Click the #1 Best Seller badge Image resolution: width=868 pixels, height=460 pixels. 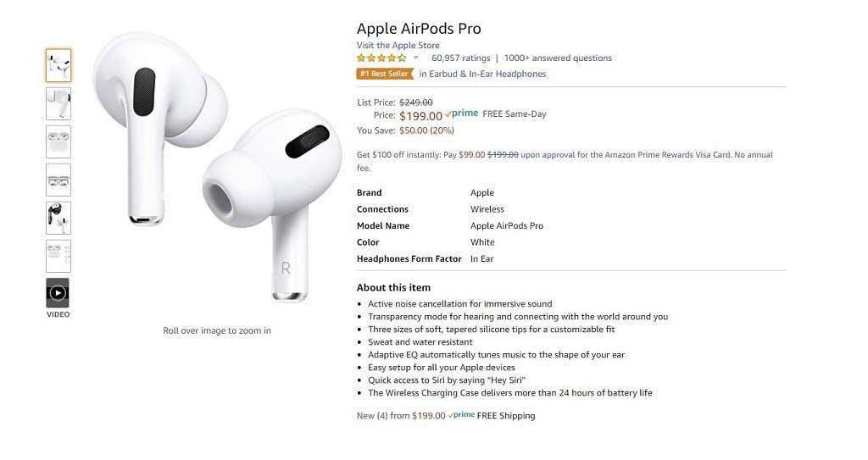[385, 74]
